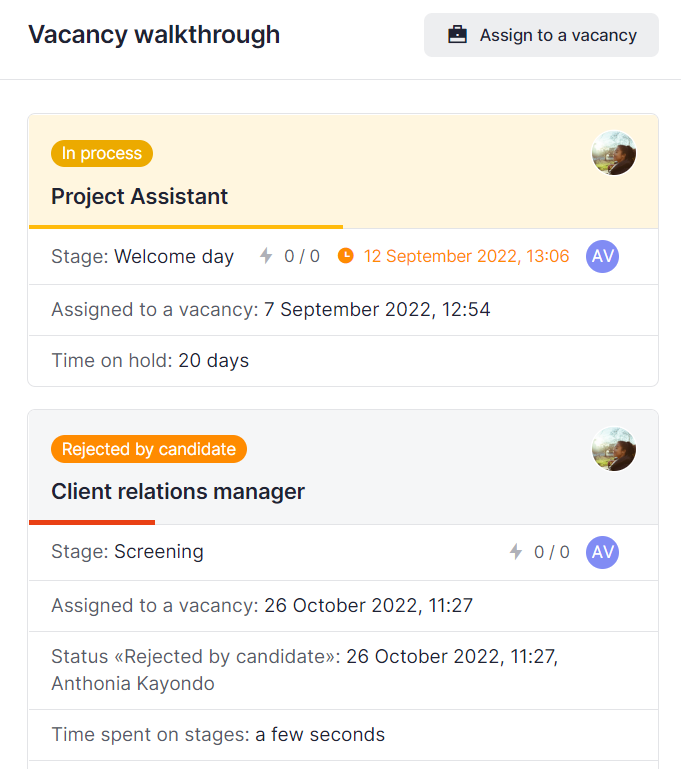Click the briefcase icon in Assign button
681x769 pixels.
tap(457, 35)
